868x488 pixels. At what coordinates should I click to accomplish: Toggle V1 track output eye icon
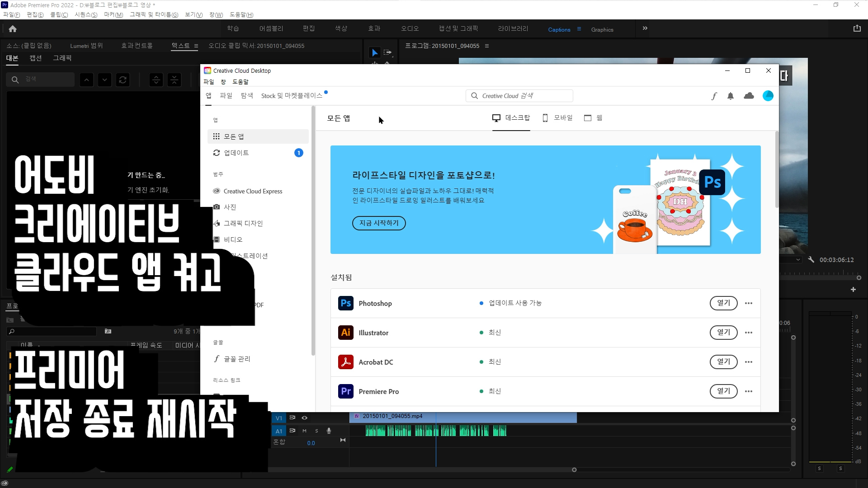point(304,418)
